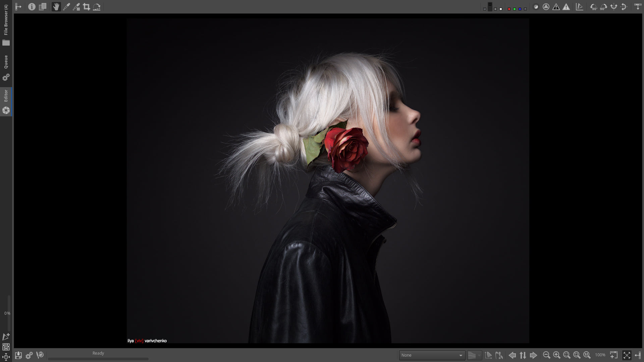Toggle before/after comparison view
Image resolution: width=644 pixels, height=362 pixels.
(x=43, y=7)
